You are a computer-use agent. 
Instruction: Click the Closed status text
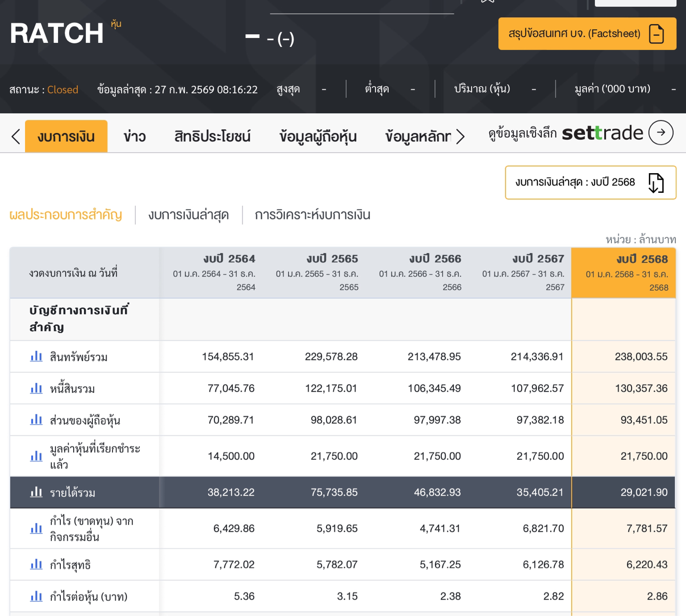point(63,90)
